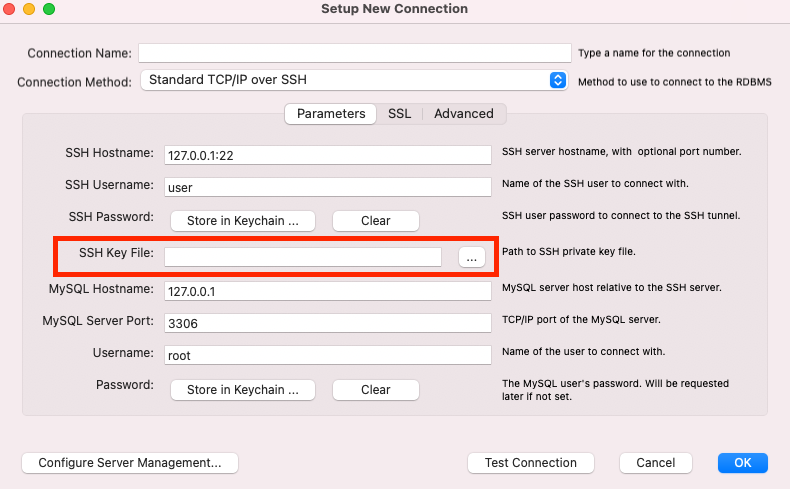
Task: Open the Advanced tab
Action: (464, 114)
